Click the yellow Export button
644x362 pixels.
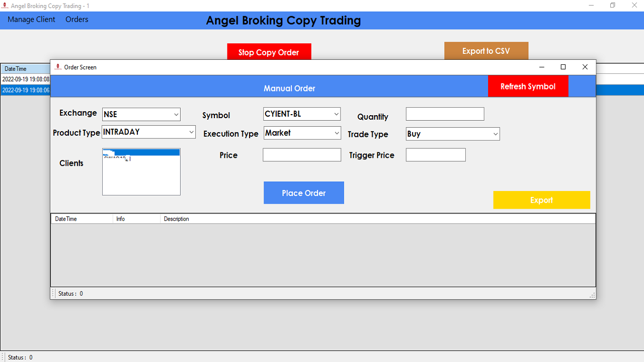click(541, 200)
